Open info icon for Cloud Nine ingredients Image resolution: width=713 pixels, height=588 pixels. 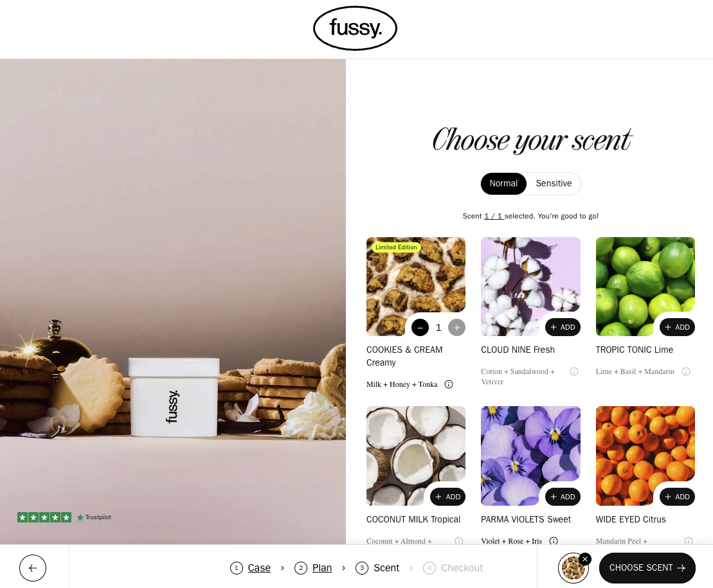[574, 371]
